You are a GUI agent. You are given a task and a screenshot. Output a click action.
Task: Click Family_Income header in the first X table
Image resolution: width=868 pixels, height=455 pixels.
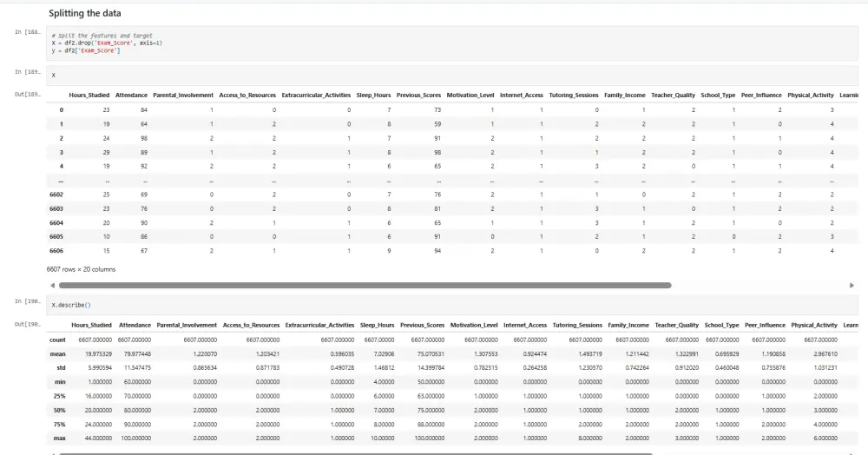click(x=624, y=96)
